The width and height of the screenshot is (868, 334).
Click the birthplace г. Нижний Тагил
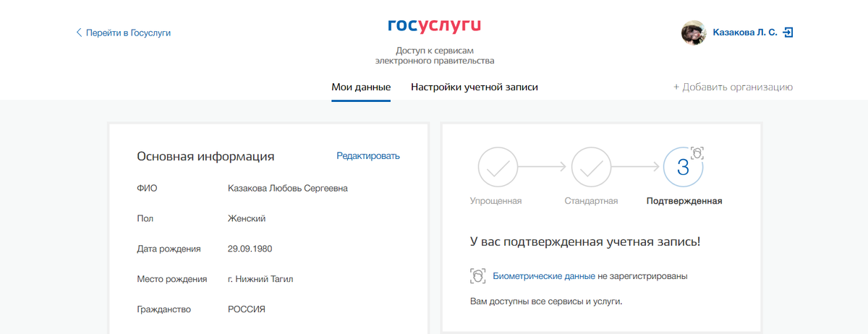pos(261,279)
